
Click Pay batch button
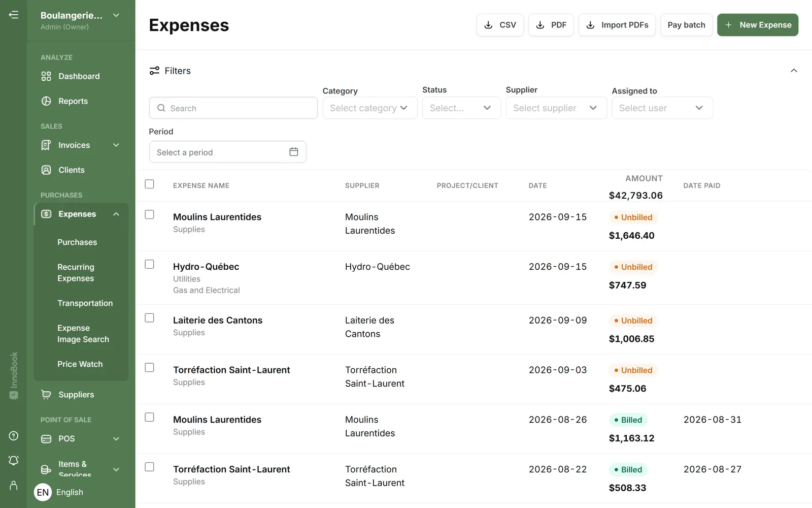pos(686,25)
